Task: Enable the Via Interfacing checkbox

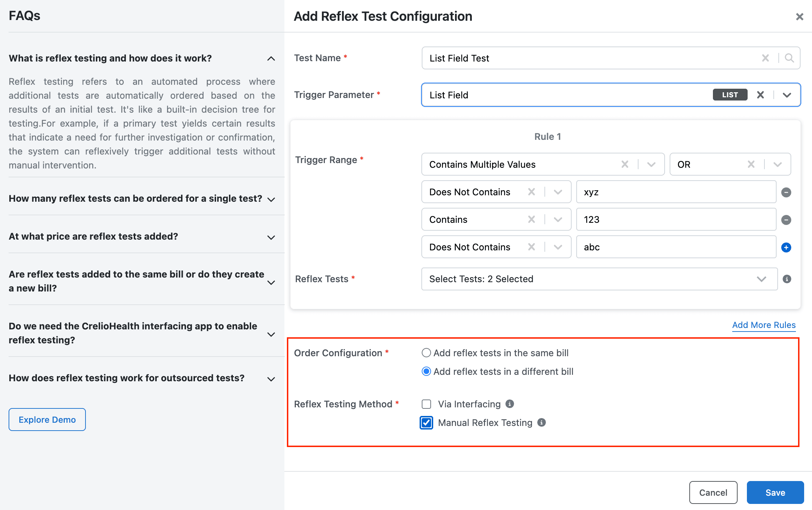Action: click(426, 404)
